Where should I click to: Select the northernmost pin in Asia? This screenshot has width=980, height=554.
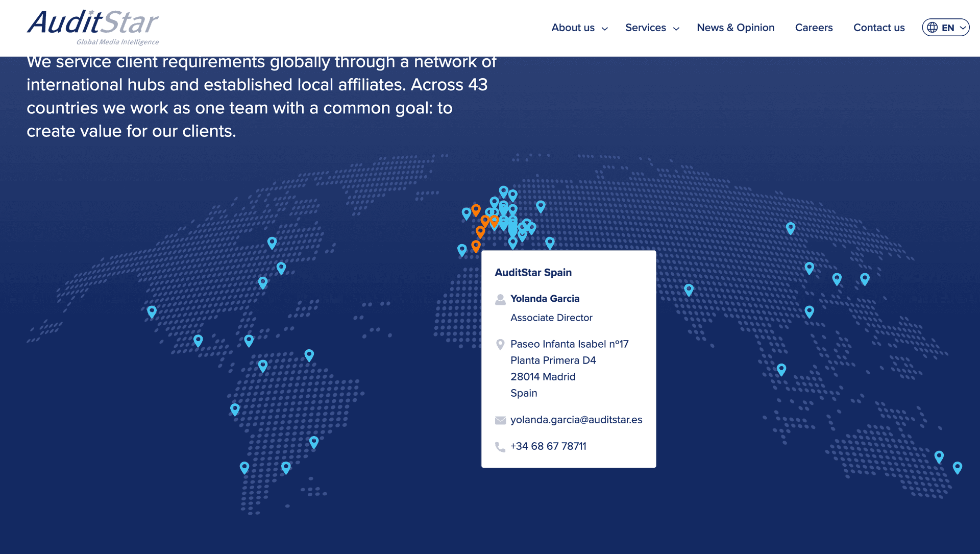point(790,228)
